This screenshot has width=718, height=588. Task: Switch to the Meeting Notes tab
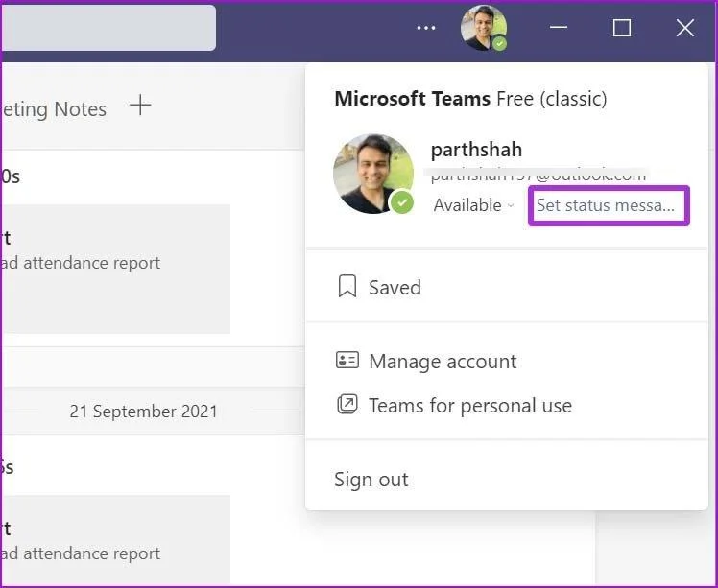click(54, 109)
